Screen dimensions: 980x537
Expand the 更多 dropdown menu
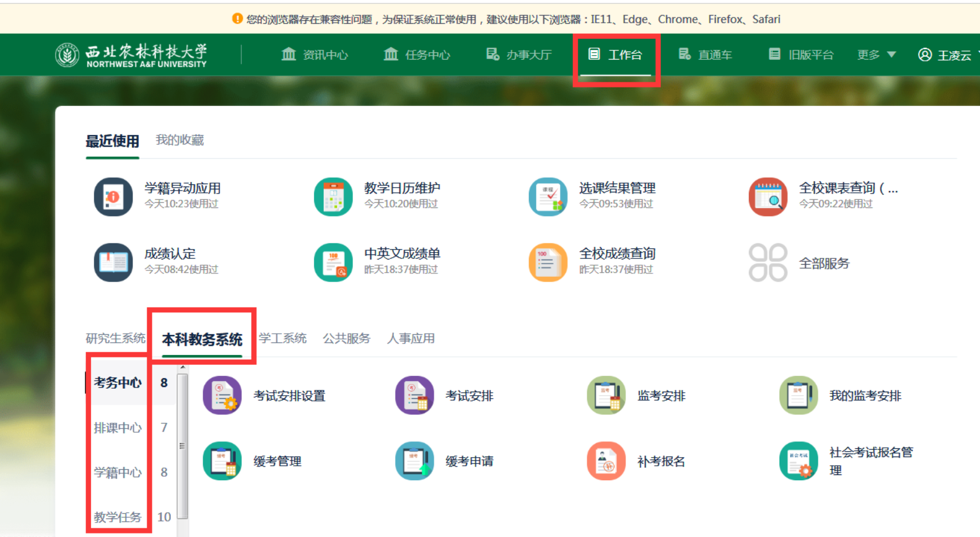(876, 54)
